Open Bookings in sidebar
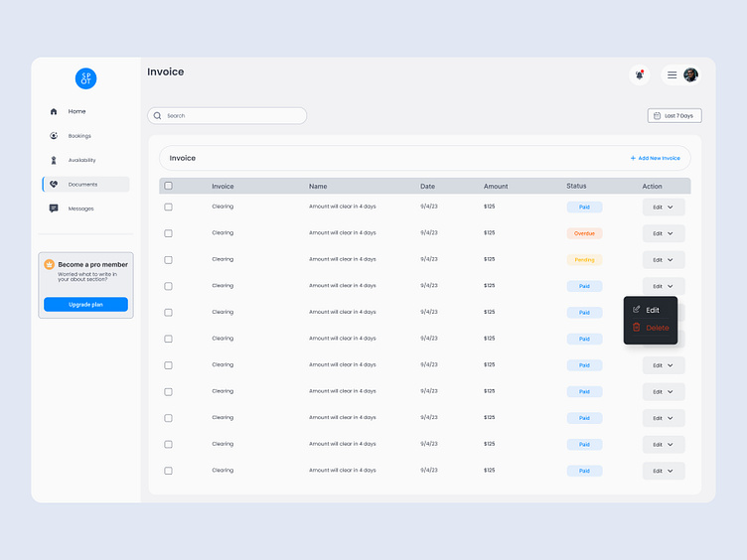The height and width of the screenshot is (560, 747). (x=79, y=136)
